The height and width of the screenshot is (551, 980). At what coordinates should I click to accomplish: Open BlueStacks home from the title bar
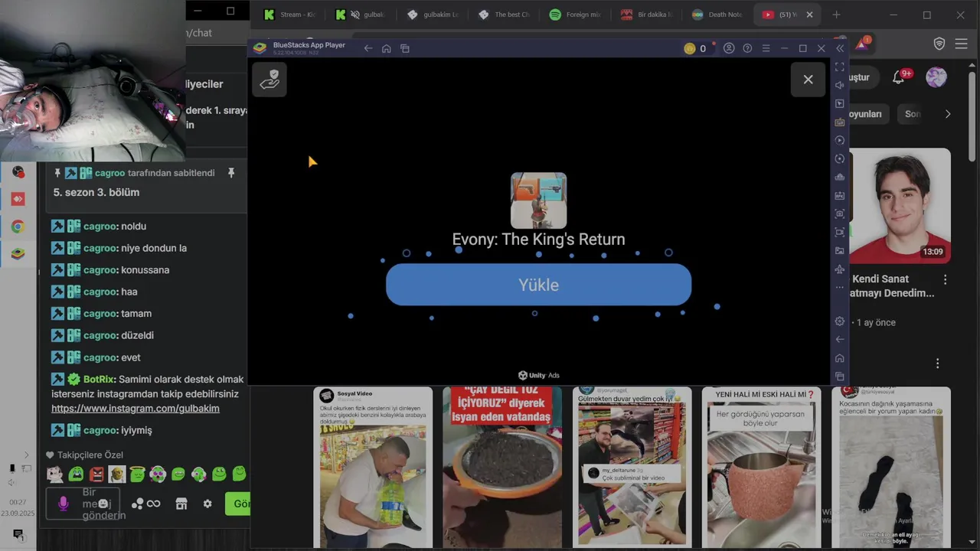[x=387, y=48]
